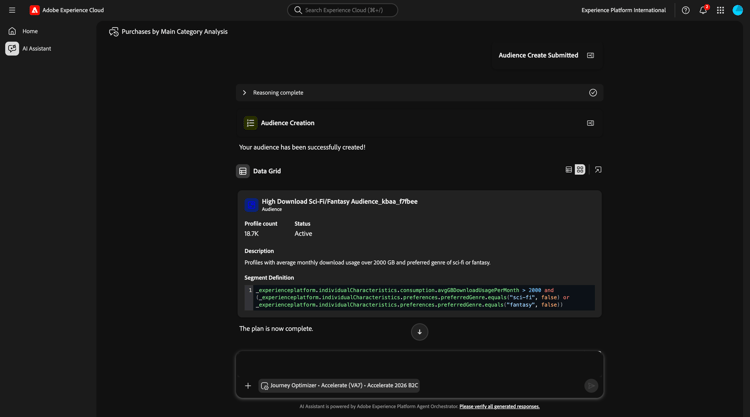This screenshot has width=750, height=417.
Task: Switch Data Grid to table view
Action: 568,170
